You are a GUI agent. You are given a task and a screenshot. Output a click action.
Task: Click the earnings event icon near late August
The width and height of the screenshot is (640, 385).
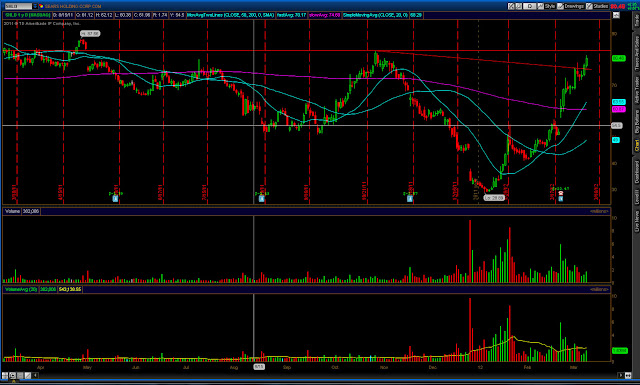pyautogui.click(x=262, y=199)
